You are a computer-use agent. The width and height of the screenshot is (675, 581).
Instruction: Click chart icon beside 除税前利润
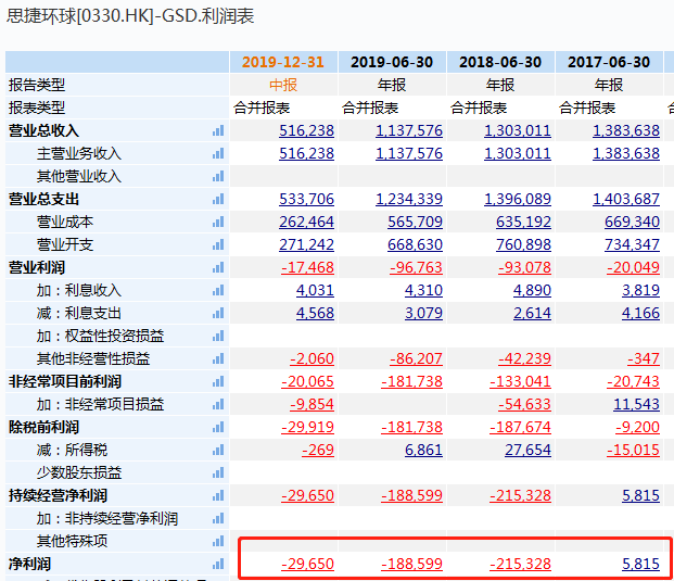[218, 427]
